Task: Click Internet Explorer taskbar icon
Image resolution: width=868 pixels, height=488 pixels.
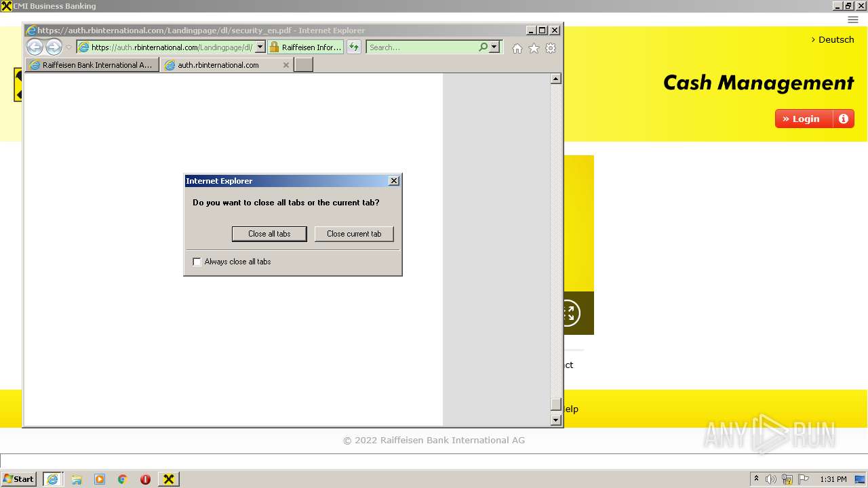Action: tap(52, 479)
